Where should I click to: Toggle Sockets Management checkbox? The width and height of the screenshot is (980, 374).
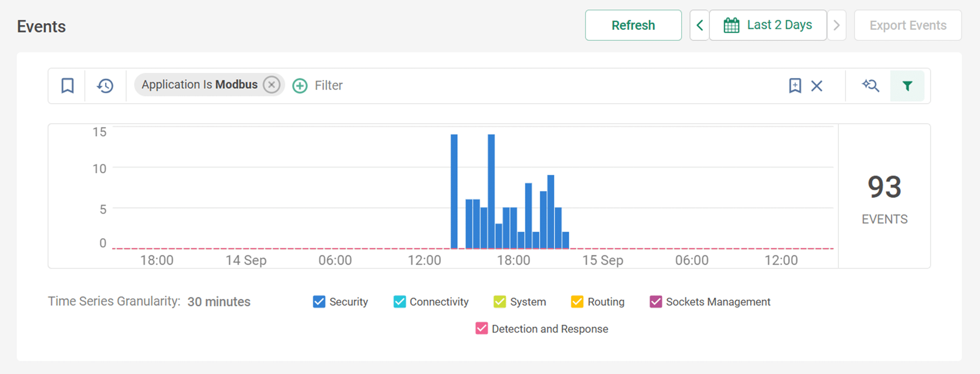click(x=655, y=302)
